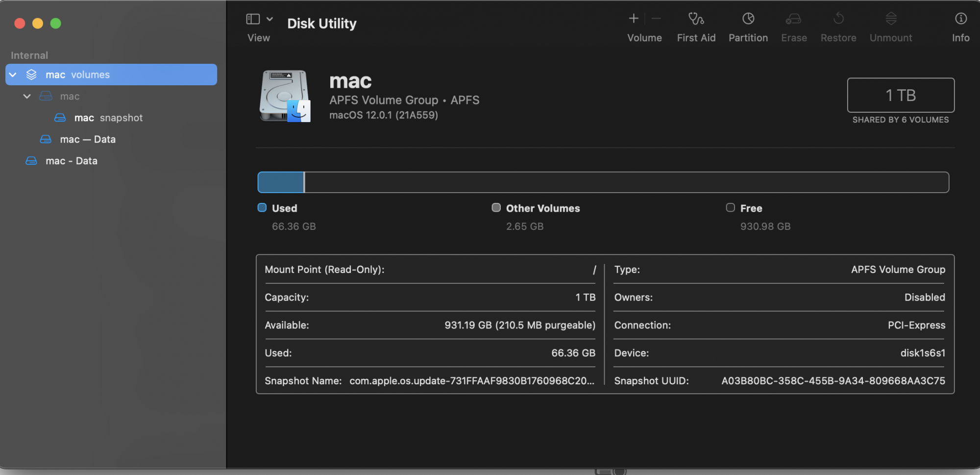Click the '/' mount point value
Image resolution: width=980 pixels, height=475 pixels.
(594, 270)
